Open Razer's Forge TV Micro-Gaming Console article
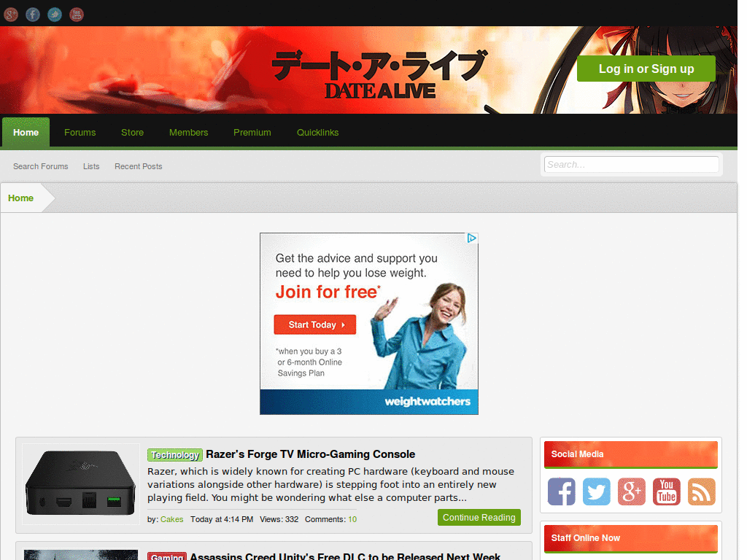Screen dimensions: 747x560 [310, 454]
